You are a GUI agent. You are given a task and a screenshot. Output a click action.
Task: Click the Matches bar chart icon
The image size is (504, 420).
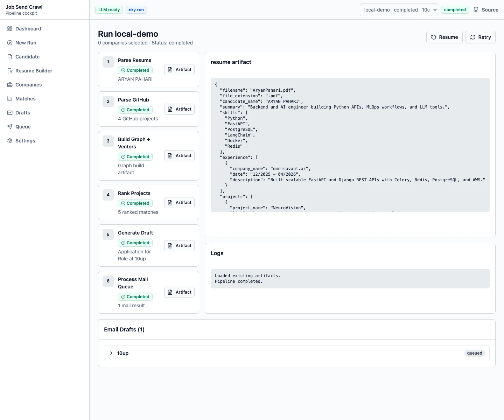10,99
